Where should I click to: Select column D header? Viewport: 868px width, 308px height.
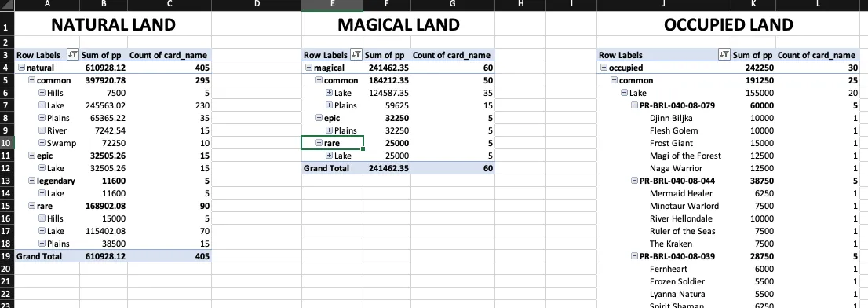click(257, 5)
